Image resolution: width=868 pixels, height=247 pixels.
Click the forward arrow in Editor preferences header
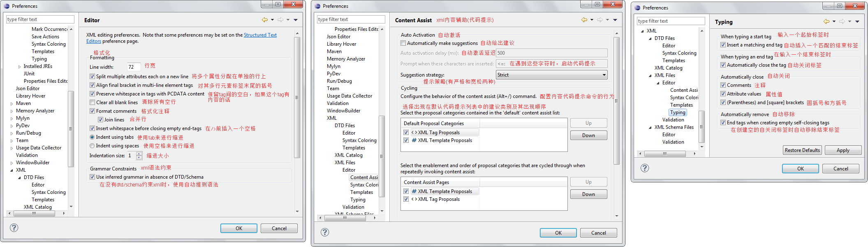point(280,20)
